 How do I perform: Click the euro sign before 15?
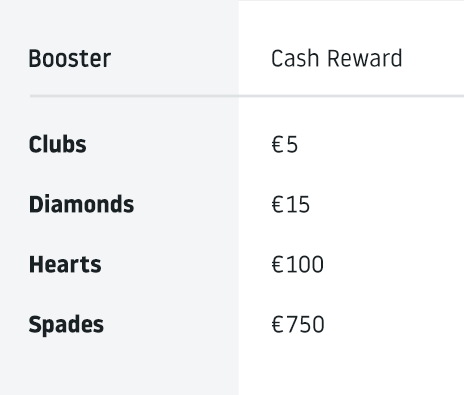coord(278,205)
